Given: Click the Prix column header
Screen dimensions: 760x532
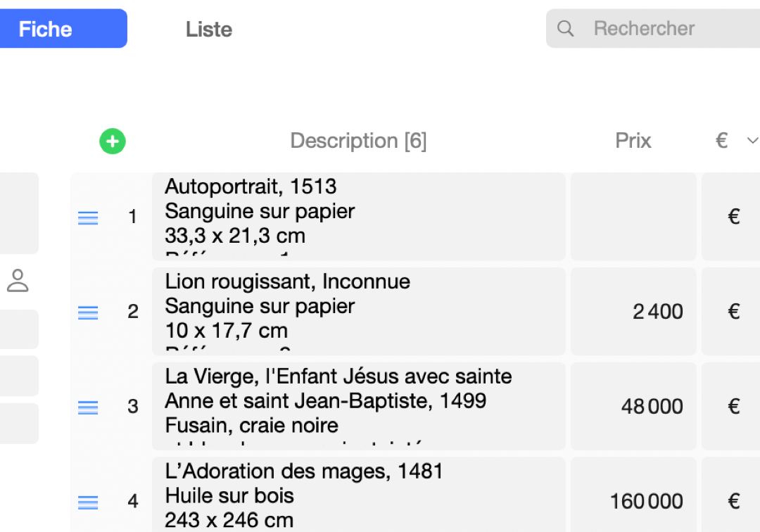Looking at the screenshot, I should point(632,140).
